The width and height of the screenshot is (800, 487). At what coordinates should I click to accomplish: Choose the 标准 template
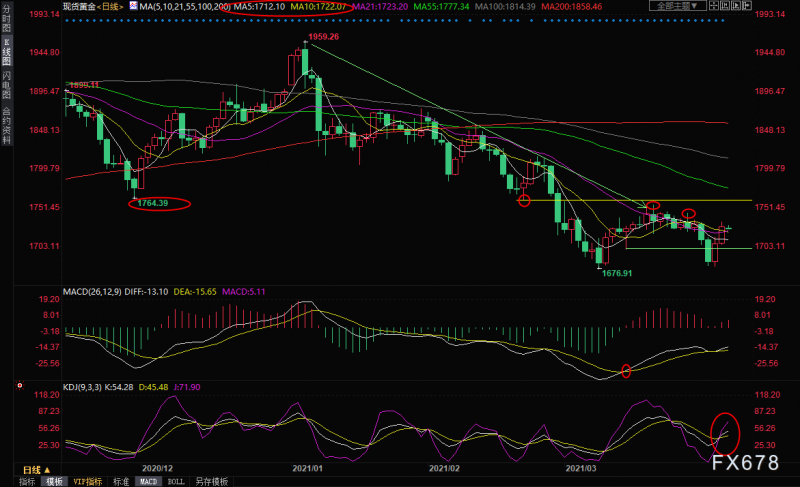[x=121, y=481]
